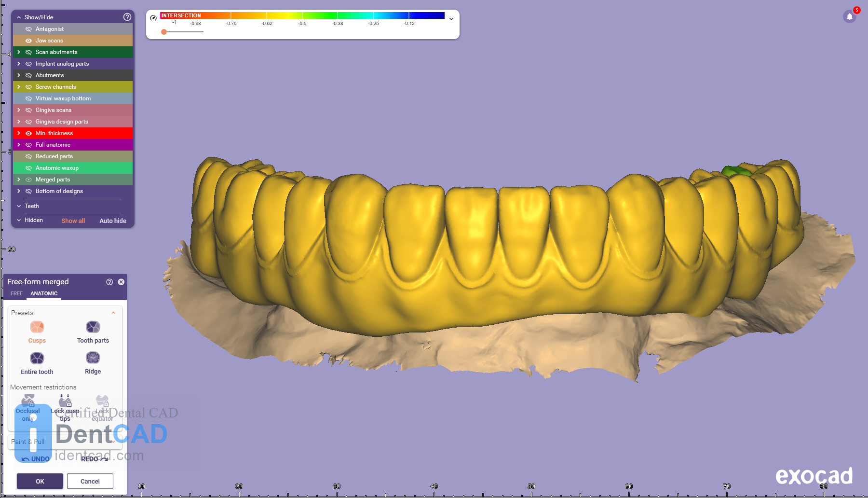Select the Tooth parts preset icon

click(x=93, y=327)
